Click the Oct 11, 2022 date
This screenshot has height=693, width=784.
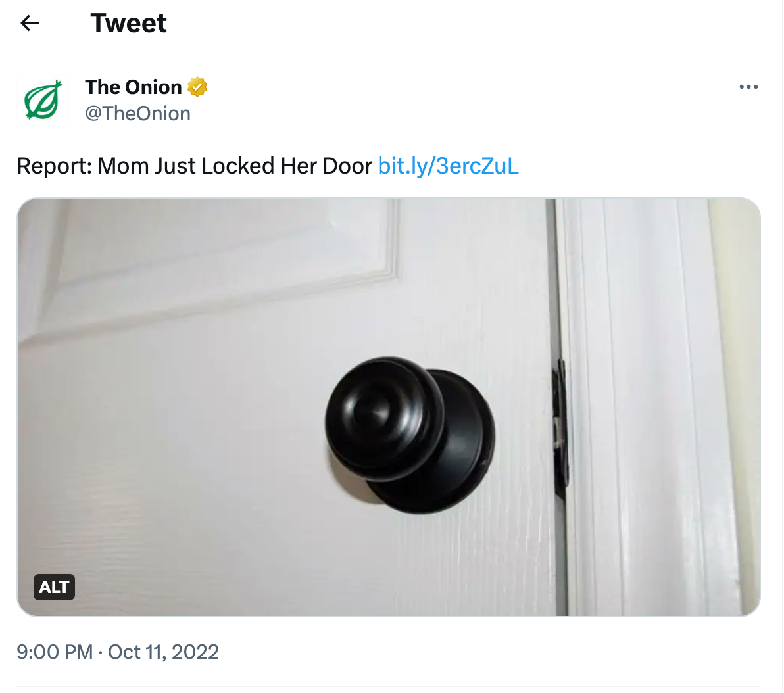tap(163, 652)
